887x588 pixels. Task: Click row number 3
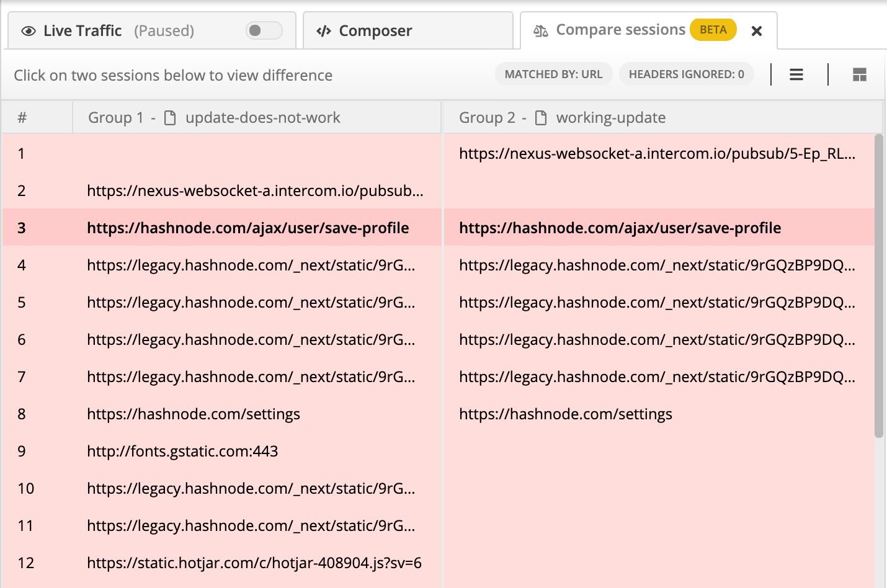pyautogui.click(x=22, y=228)
